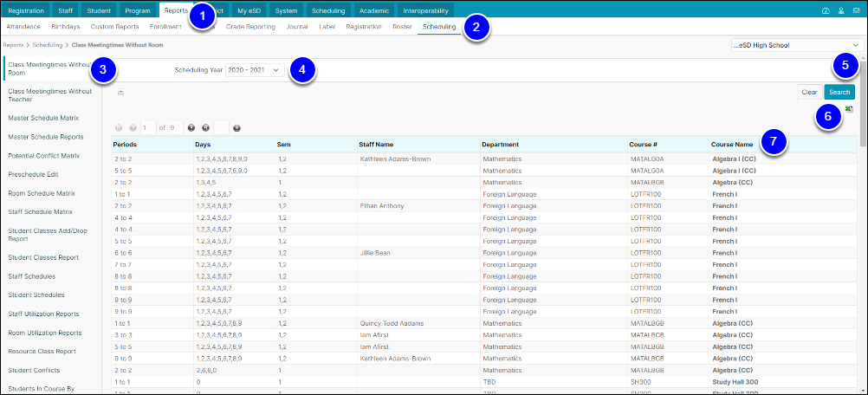
Task: Select the Custom Reports sub-tab
Action: (x=114, y=27)
